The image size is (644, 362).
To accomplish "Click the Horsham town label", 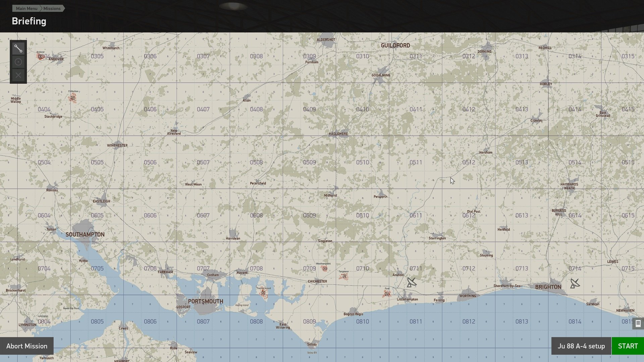I will click(x=486, y=153).
